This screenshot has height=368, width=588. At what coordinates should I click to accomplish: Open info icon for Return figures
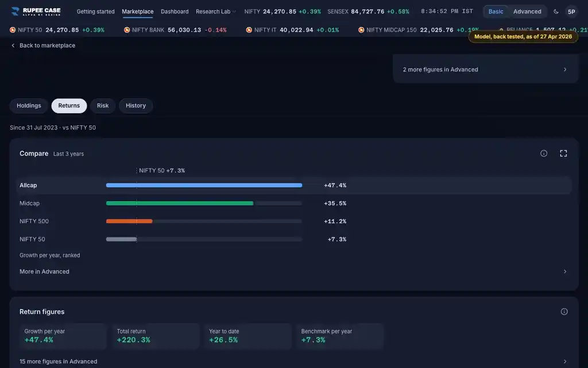tap(564, 312)
